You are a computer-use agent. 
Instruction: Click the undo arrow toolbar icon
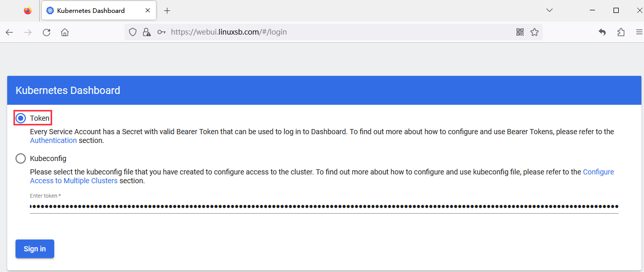point(602,32)
